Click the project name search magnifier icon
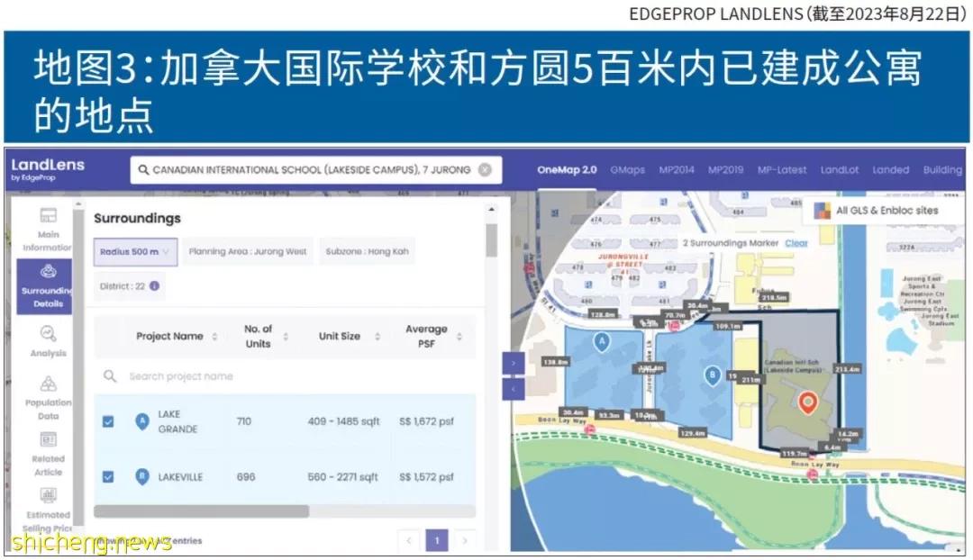The width and height of the screenshot is (973, 560). (x=110, y=375)
